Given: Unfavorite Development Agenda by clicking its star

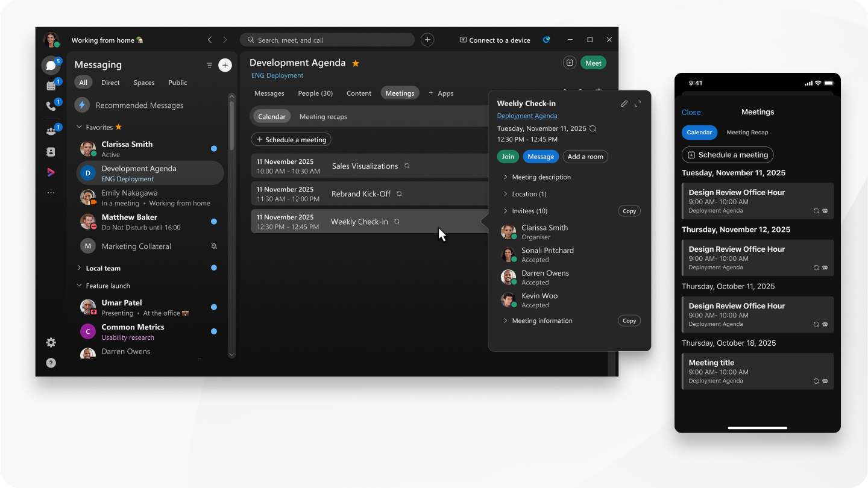Looking at the screenshot, I should click(x=355, y=63).
